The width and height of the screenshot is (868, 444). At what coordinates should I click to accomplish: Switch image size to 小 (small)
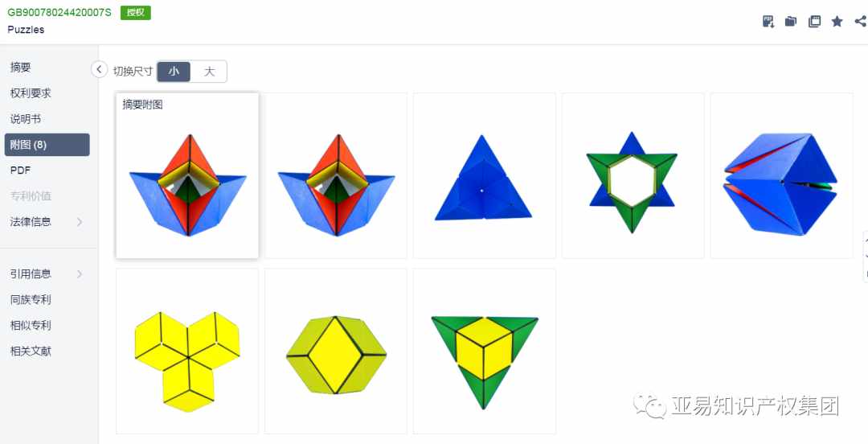tap(174, 72)
